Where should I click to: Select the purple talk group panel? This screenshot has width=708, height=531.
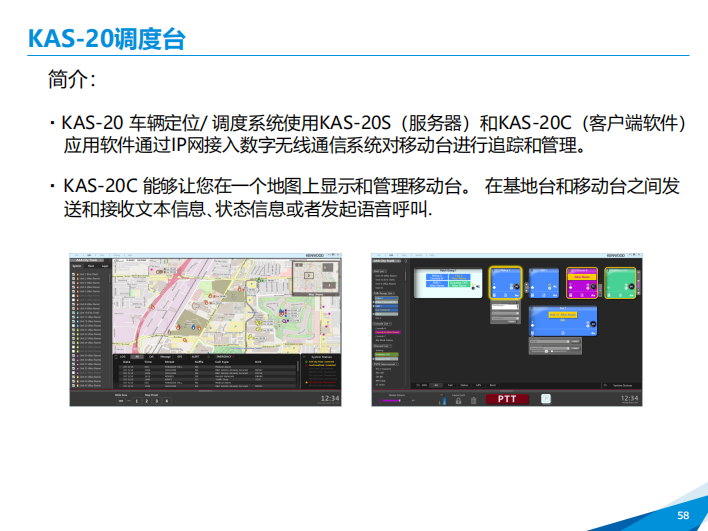tap(581, 284)
